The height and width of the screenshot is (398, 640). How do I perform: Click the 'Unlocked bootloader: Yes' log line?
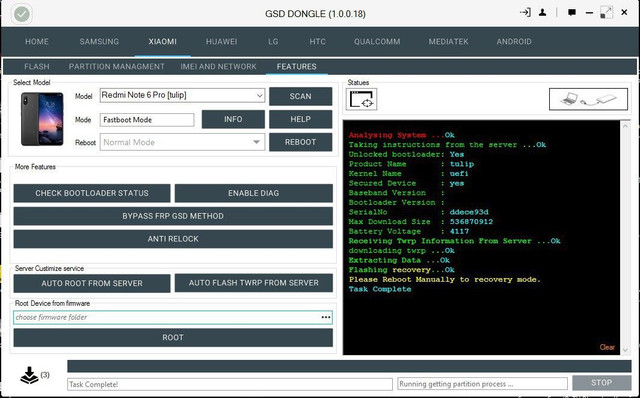406,154
